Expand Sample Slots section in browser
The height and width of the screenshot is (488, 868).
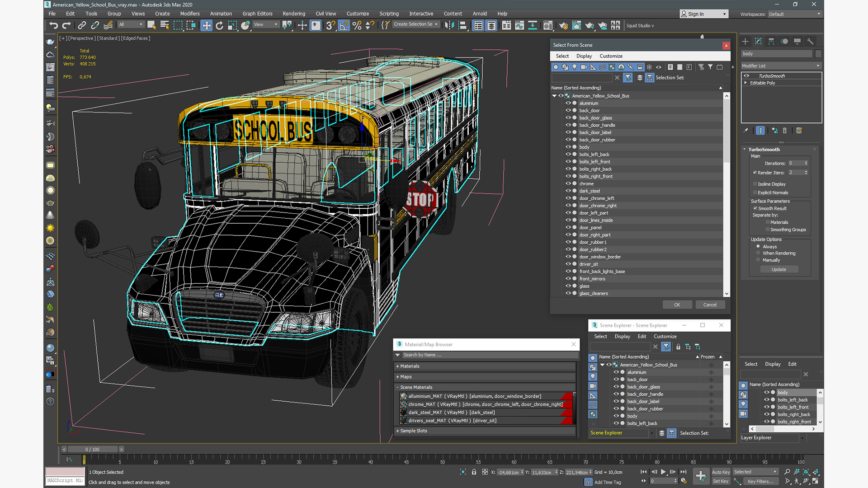click(485, 431)
